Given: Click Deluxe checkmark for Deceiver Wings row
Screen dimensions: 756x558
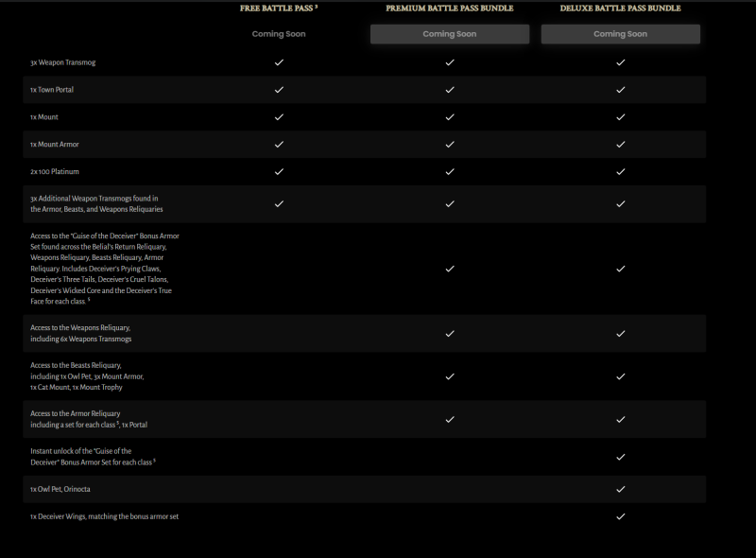Looking at the screenshot, I should click(620, 516).
